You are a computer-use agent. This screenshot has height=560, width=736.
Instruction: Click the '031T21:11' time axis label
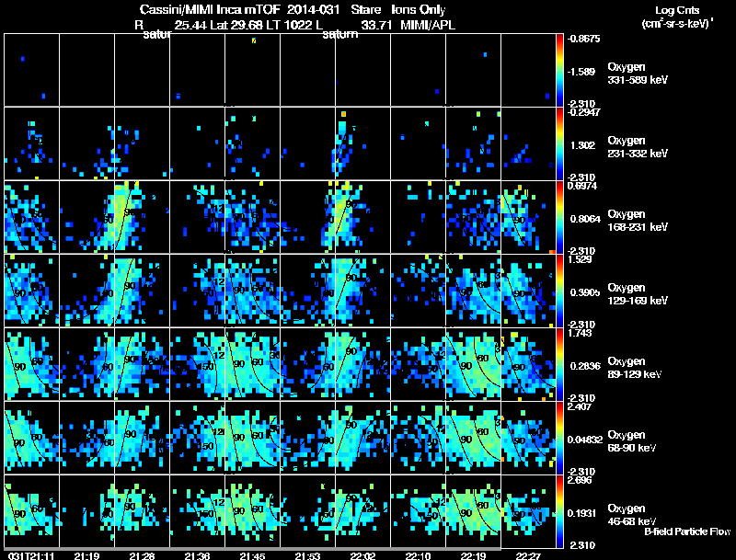pyautogui.click(x=31, y=555)
